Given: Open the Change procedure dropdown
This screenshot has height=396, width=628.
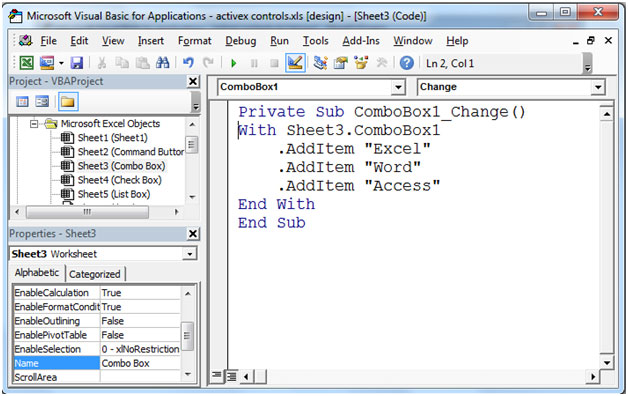Looking at the screenshot, I should tap(598, 87).
